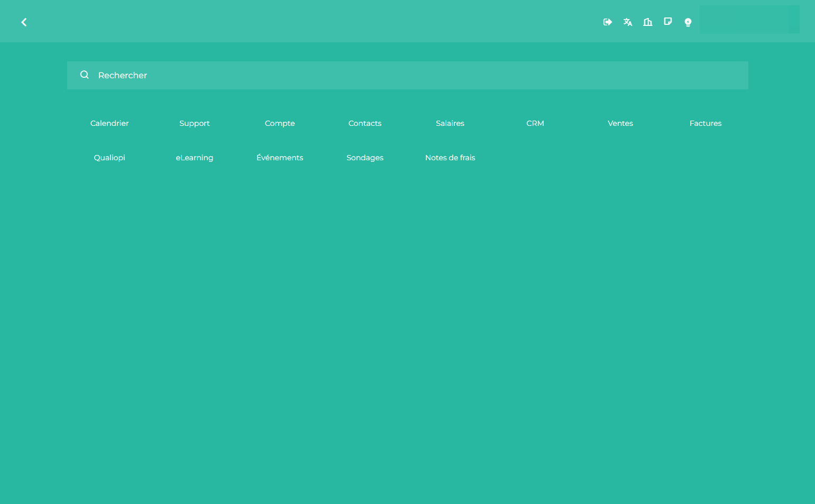Open Contacts

(365, 123)
